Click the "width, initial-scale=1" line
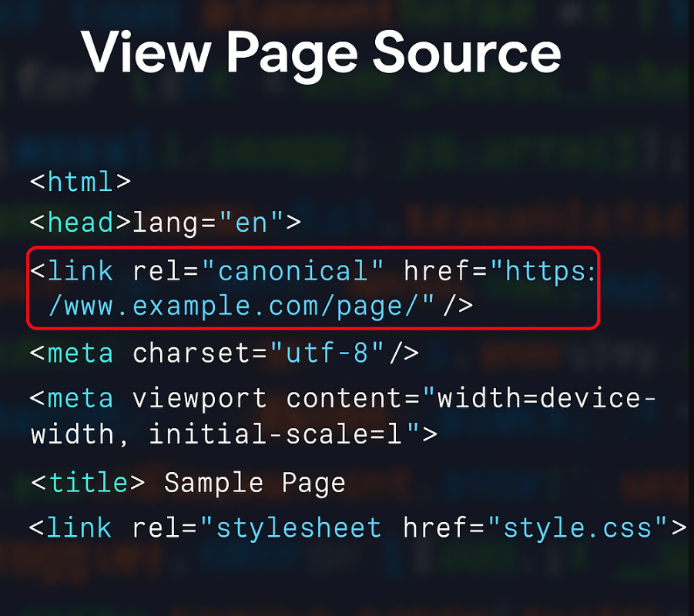Screen dimensions: 694x616 click(233, 434)
